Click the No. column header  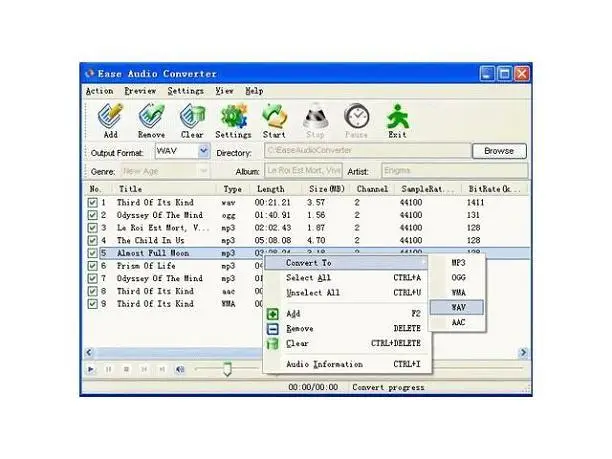point(98,189)
